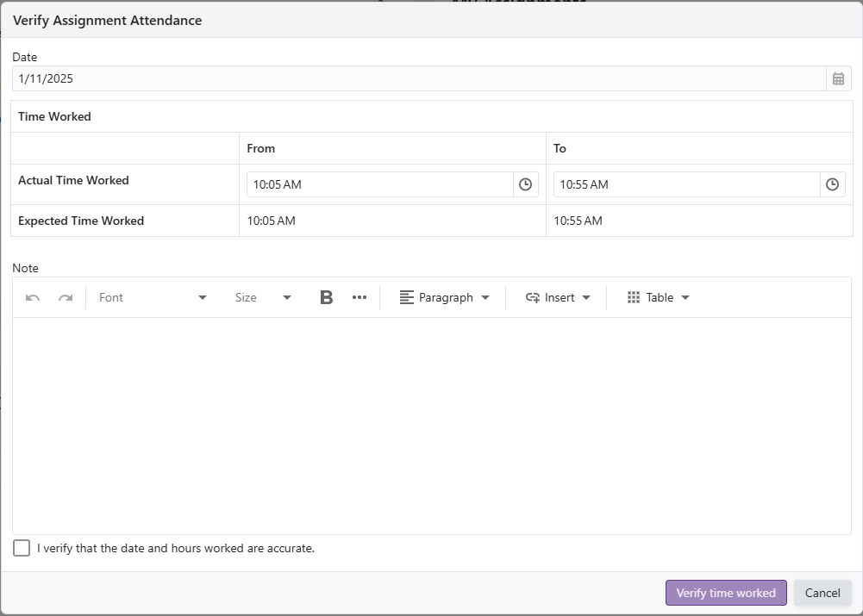Viewport: 863px width, 616px height.
Task: Expand the Font dropdown
Action: click(x=153, y=297)
